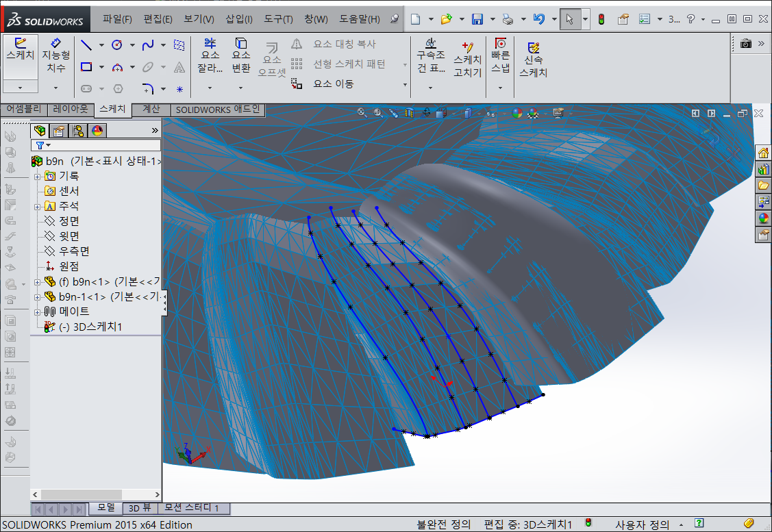This screenshot has width=772, height=532.
Task: Expand the b9n-1<1> component node
Action: click(x=37, y=297)
